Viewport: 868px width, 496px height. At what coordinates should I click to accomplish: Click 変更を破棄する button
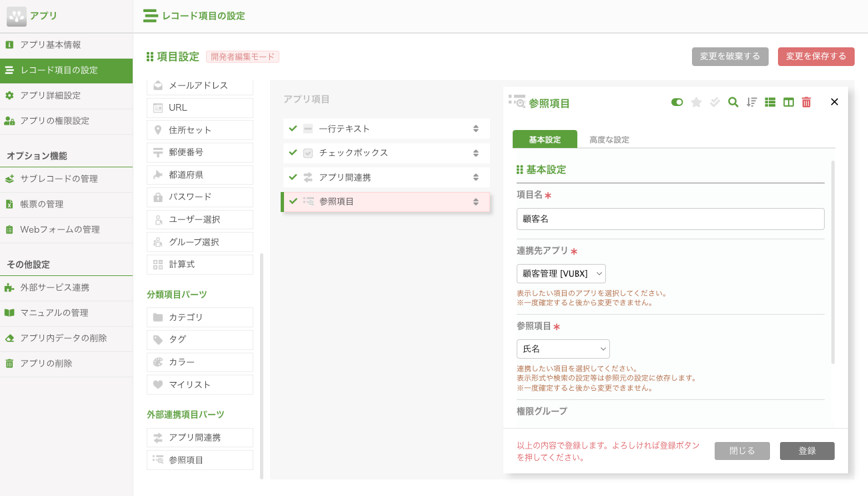(730, 57)
